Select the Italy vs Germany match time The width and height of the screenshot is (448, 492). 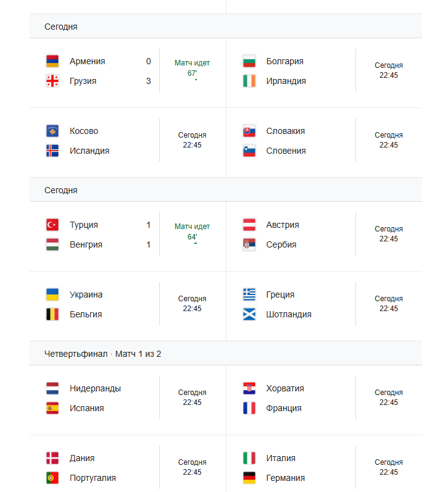tap(388, 467)
